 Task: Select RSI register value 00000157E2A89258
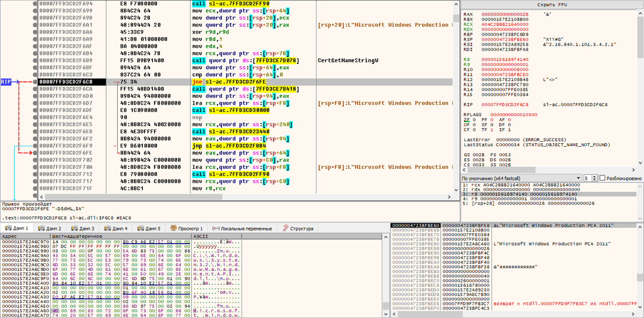(506, 44)
